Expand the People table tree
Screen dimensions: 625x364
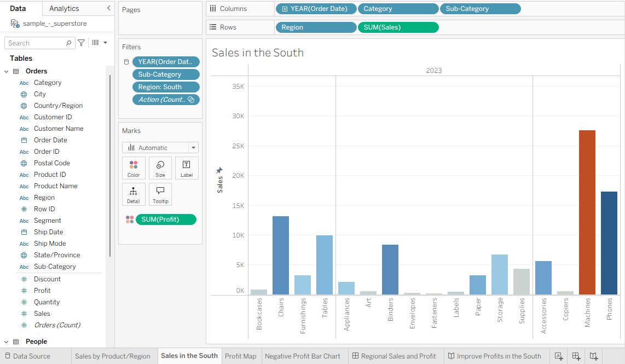7,342
